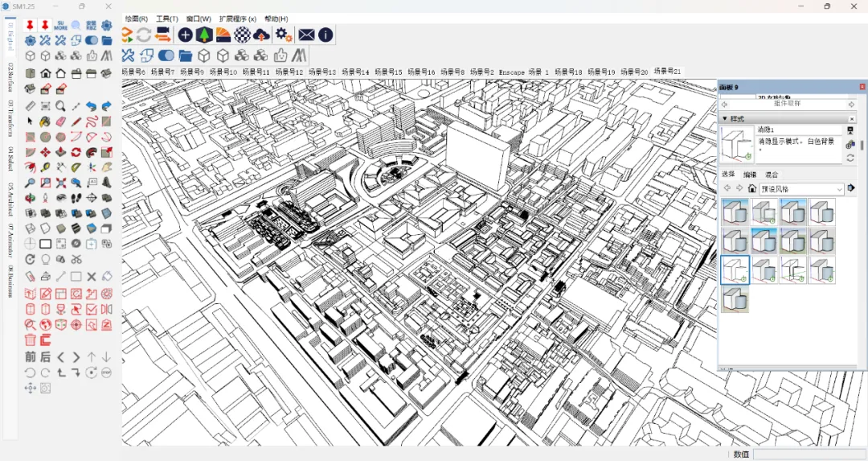Screen dimensions: 868x461
Task: Open the 混合 tab in the styles panel
Action: click(771, 174)
